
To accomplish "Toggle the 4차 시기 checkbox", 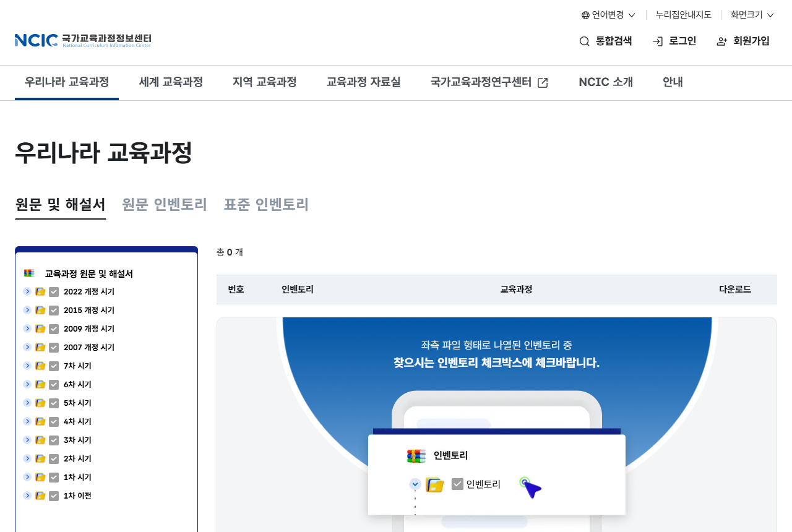I will click(54, 422).
